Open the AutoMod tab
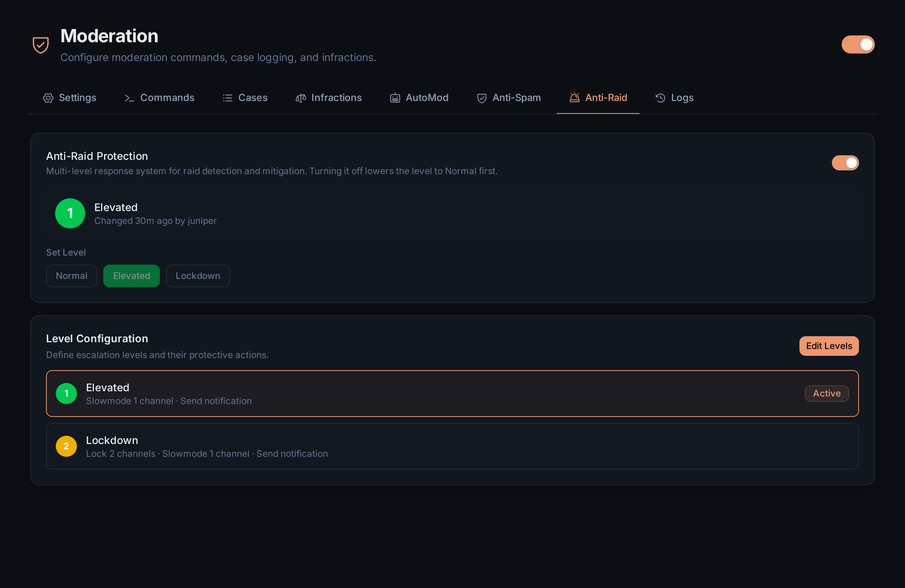This screenshot has height=588, width=905. tap(419, 98)
